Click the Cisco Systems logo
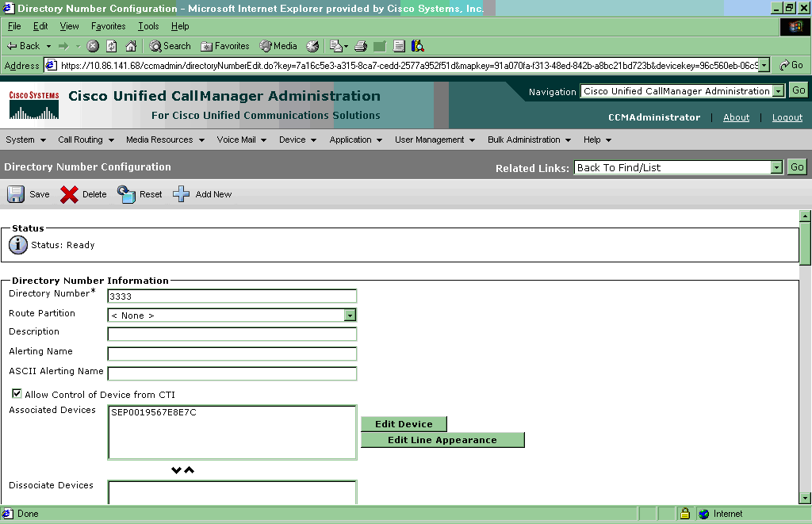 pyautogui.click(x=33, y=105)
